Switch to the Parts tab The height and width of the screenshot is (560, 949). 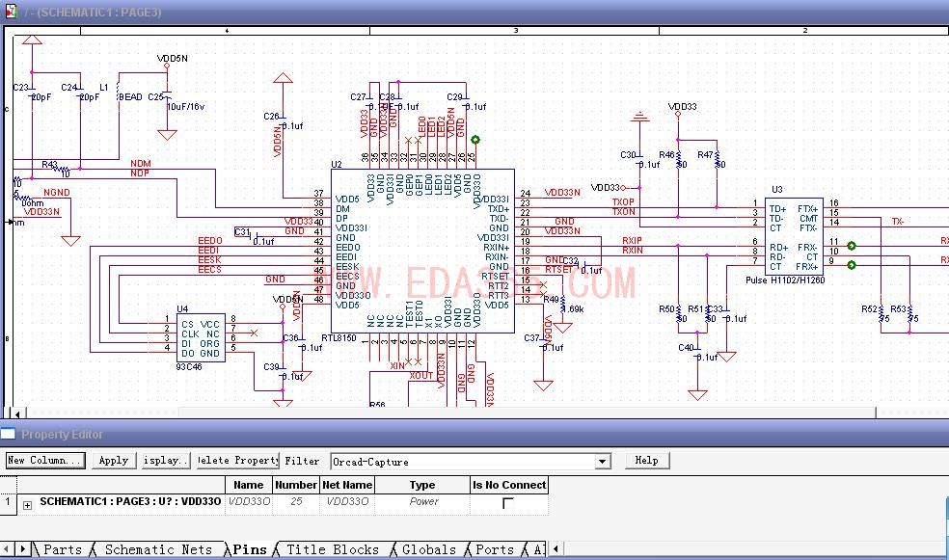coord(63,549)
